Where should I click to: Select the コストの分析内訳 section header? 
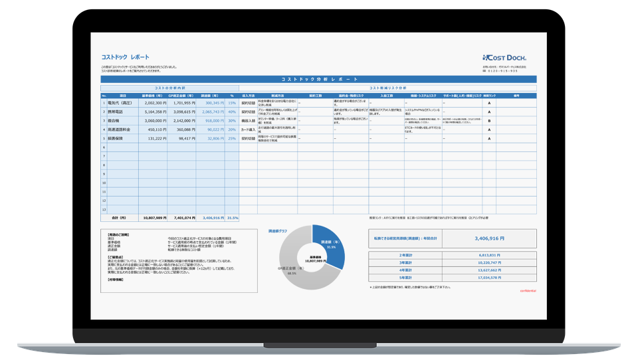[169, 88]
